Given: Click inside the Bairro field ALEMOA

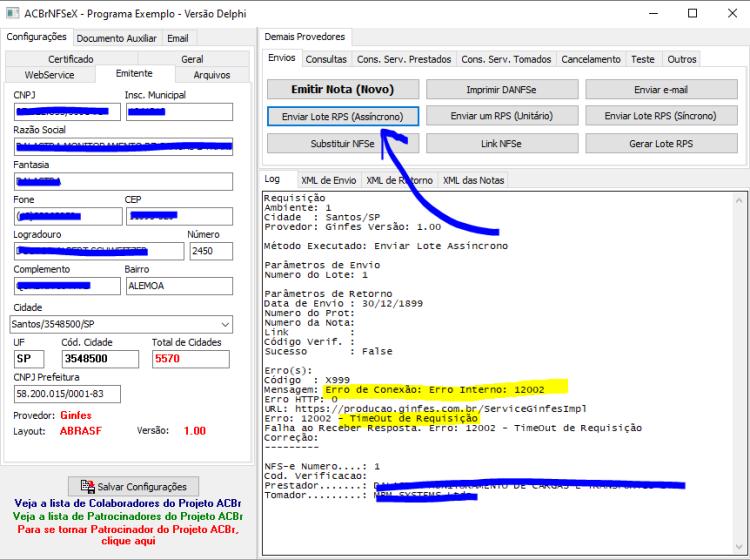Looking at the screenshot, I should pyautogui.click(x=179, y=285).
